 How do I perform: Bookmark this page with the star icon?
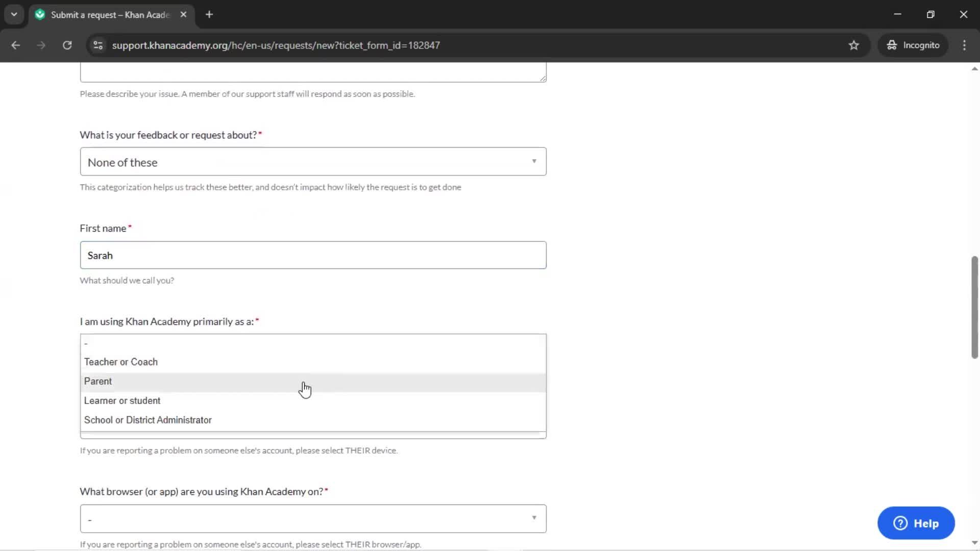point(853,45)
